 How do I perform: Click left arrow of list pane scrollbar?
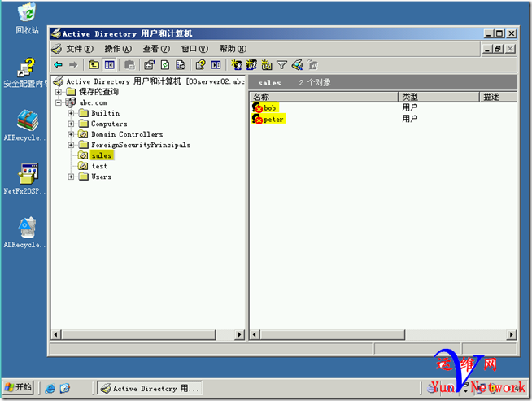[x=255, y=335]
